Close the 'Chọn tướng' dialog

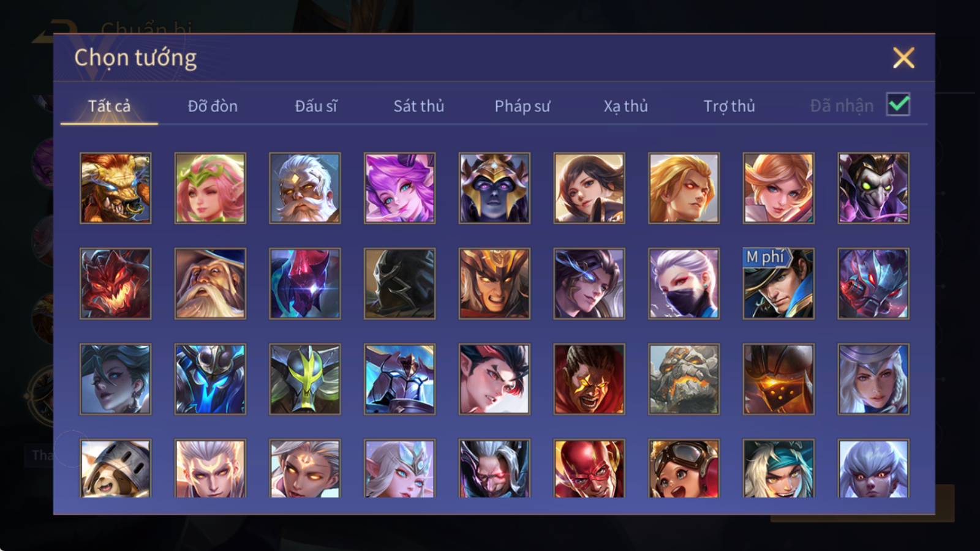pos(903,58)
